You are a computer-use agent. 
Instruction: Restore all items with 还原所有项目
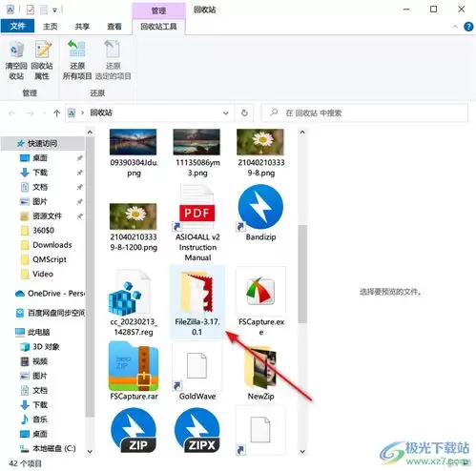pos(77,60)
